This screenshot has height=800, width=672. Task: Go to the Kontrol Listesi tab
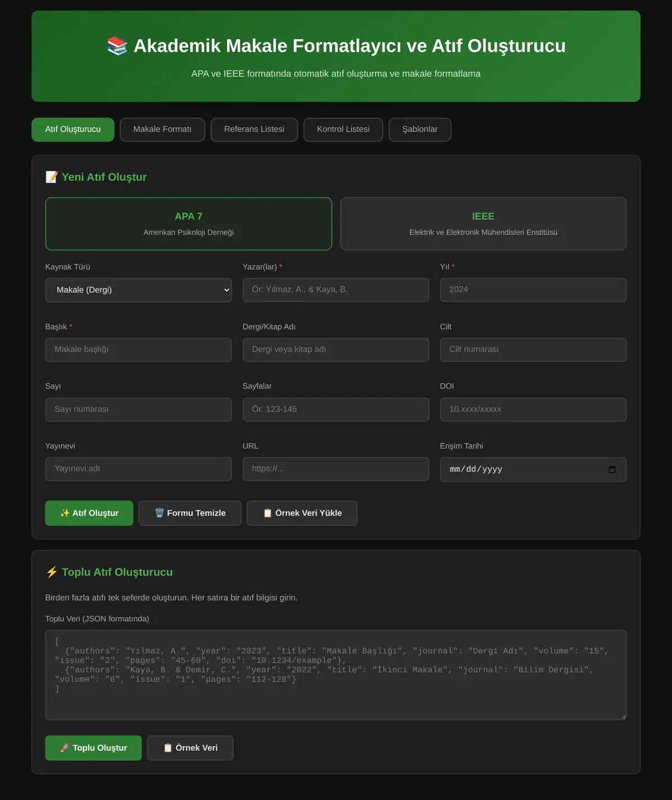pyautogui.click(x=343, y=129)
